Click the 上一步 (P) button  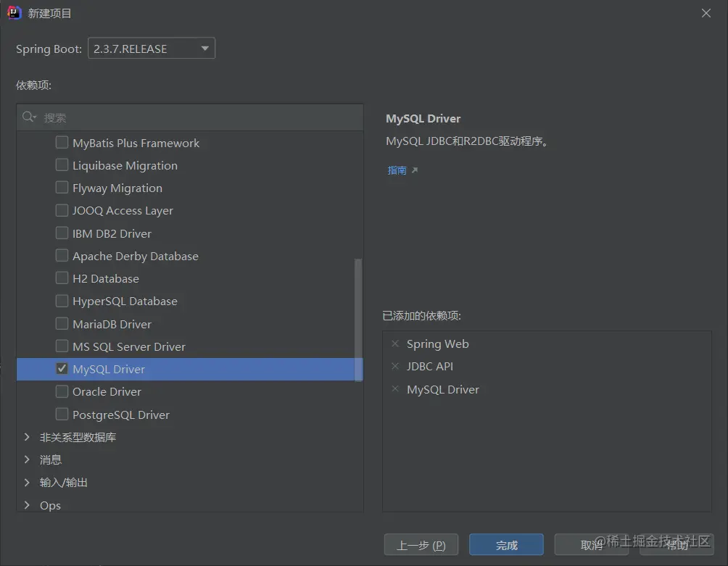point(421,545)
